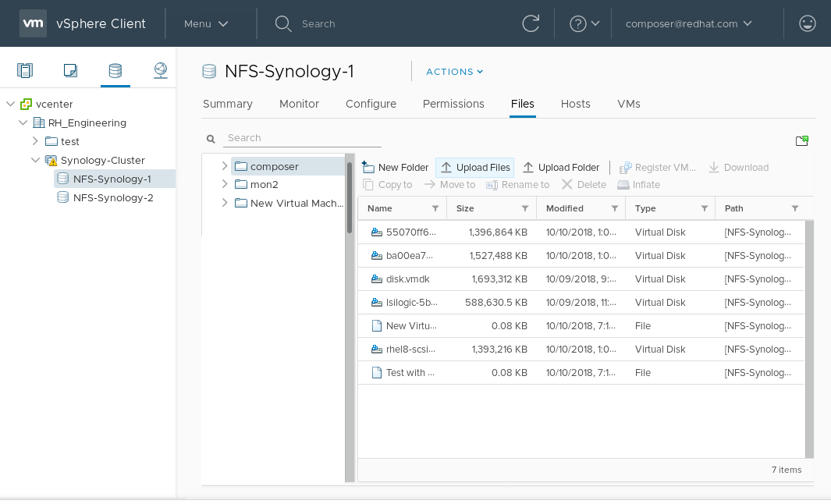Viewport: 831px width, 504px height.
Task: Open the Networking inventory icon
Action: click(x=161, y=71)
